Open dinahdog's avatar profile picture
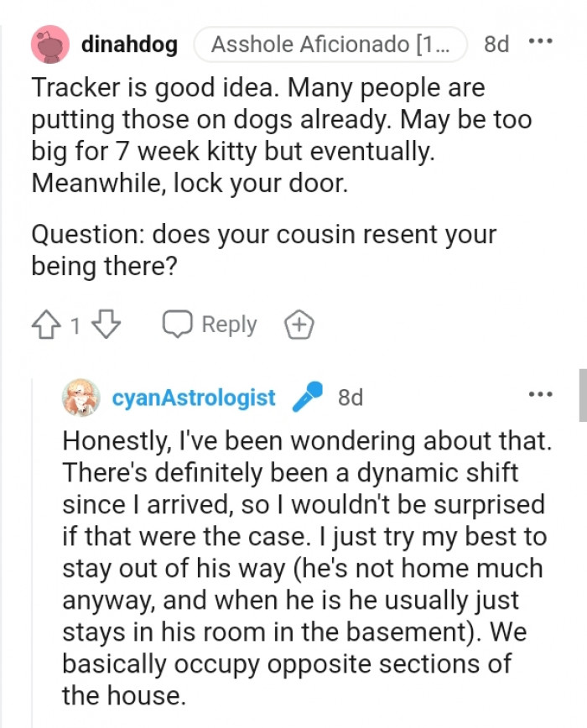The height and width of the screenshot is (728, 587). [x=49, y=44]
